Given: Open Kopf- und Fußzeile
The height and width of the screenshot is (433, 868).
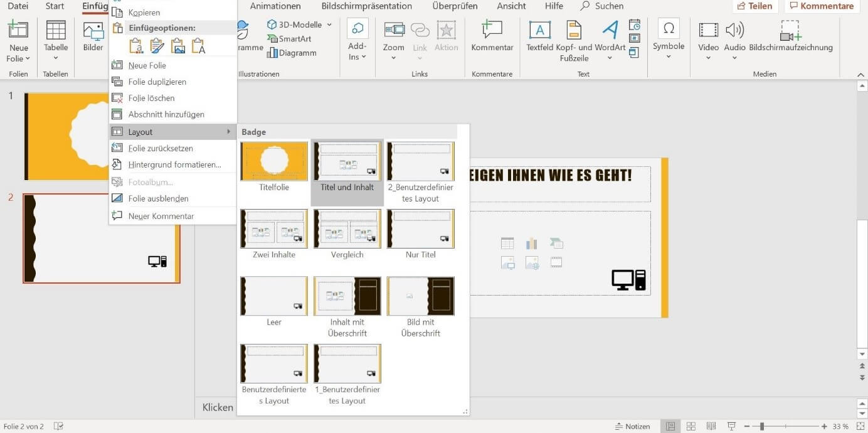Looking at the screenshot, I should click(574, 29).
